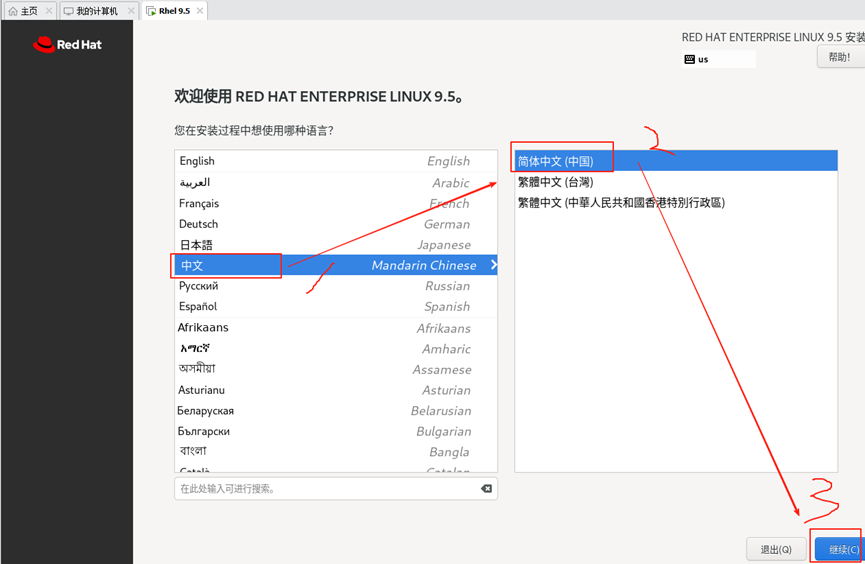Select Deutsch in the language list

click(335, 224)
